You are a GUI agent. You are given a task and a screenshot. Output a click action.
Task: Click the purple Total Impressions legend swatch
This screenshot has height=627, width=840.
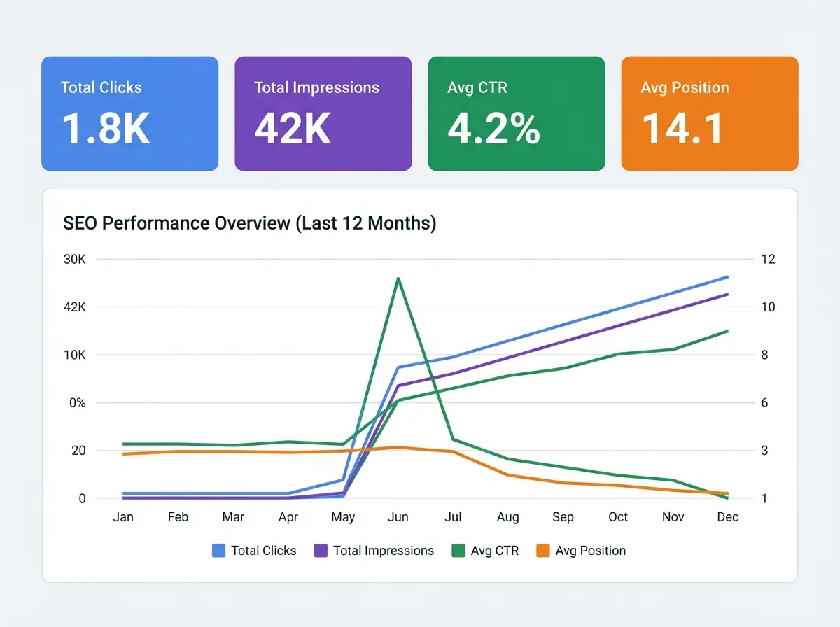coord(321,551)
